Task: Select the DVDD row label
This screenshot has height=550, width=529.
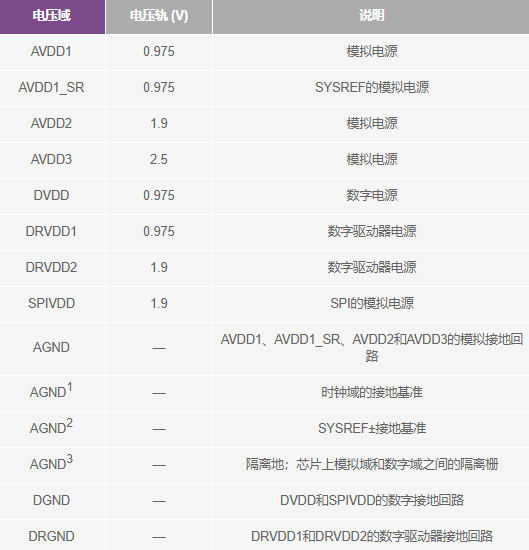Action: click(51, 195)
